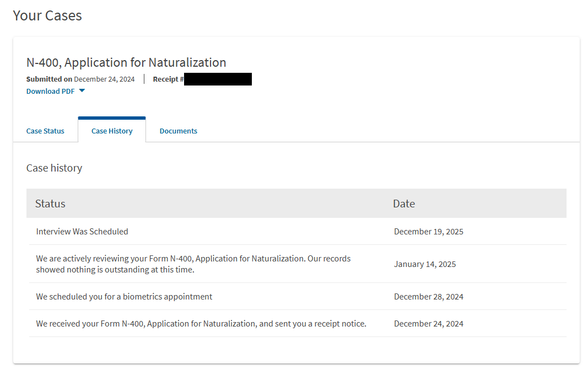
Task: Click the Your Cases page heading
Action: coord(47,15)
